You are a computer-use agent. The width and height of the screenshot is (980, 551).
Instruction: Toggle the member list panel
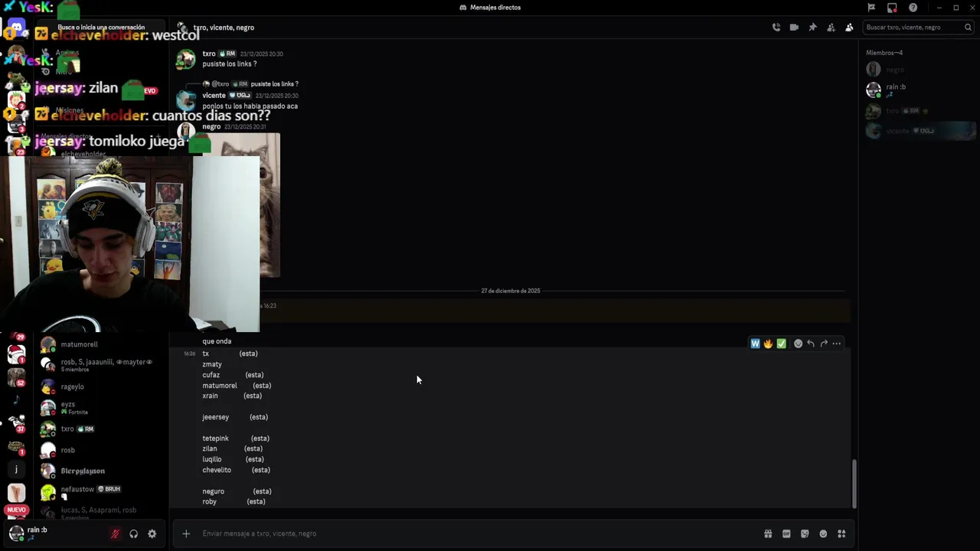pos(849,28)
